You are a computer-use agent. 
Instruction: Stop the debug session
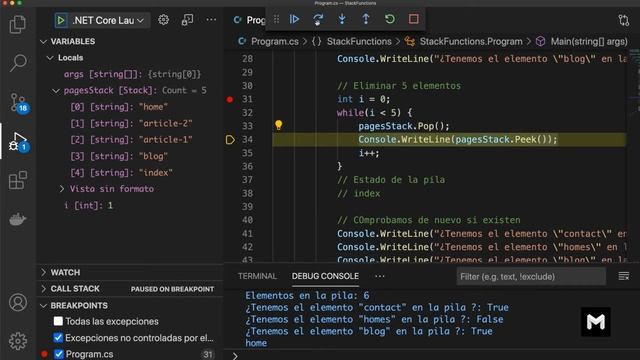413,19
